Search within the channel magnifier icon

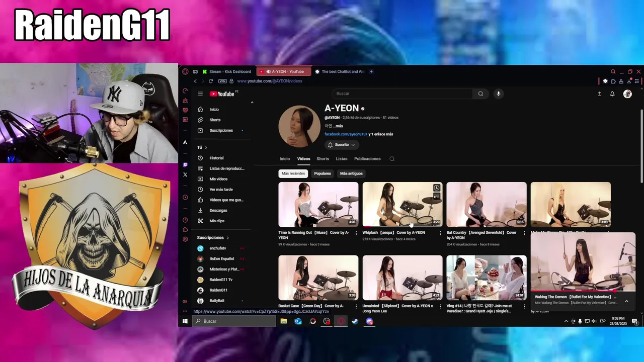point(392,159)
